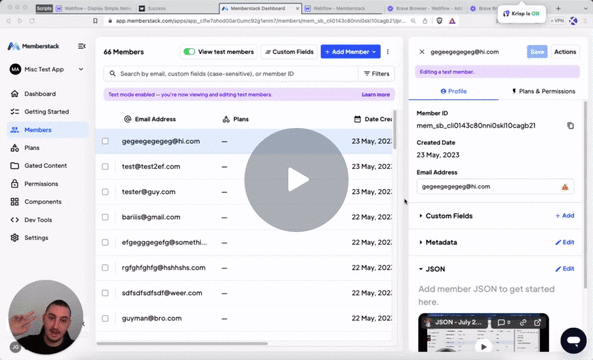Open member bariis@gmail.com
Viewport: 593px width, 360px height.
pos(151,217)
